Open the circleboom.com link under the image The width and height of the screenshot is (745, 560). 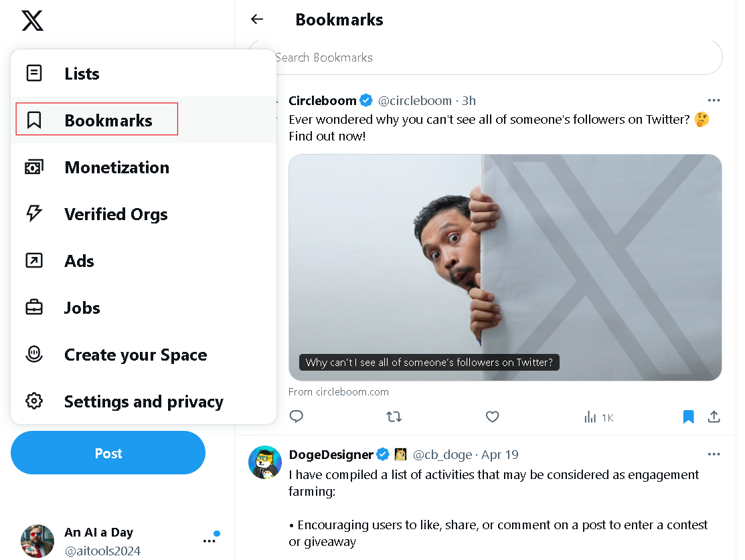[339, 391]
